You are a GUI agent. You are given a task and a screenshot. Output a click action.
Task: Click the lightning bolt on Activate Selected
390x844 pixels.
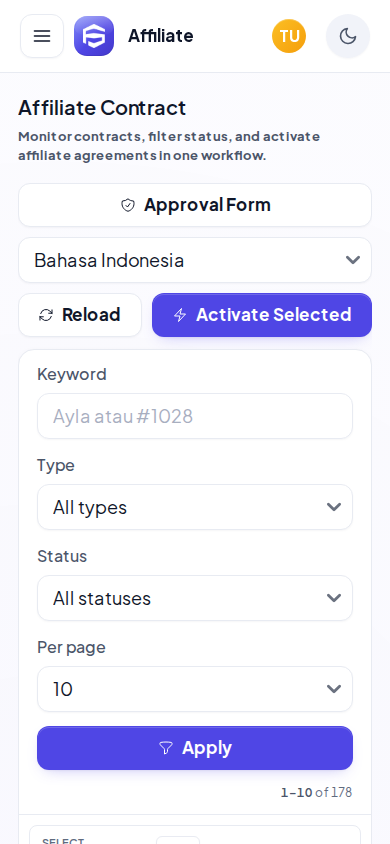click(180, 315)
